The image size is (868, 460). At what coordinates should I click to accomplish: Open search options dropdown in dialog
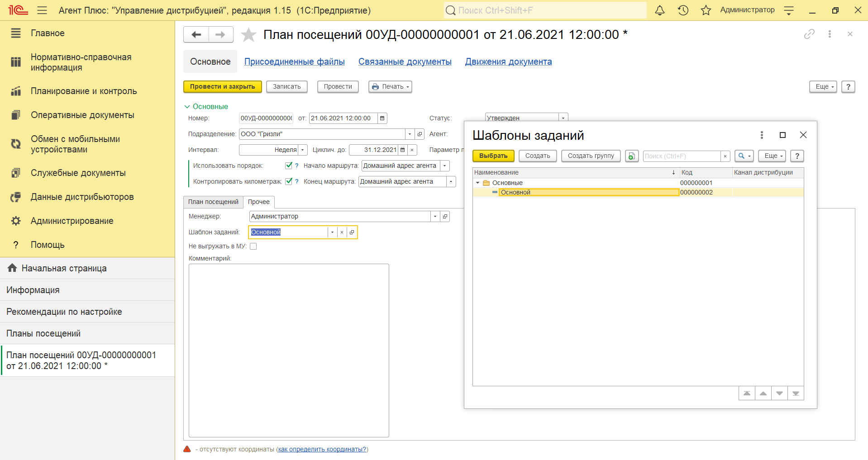pyautogui.click(x=744, y=156)
